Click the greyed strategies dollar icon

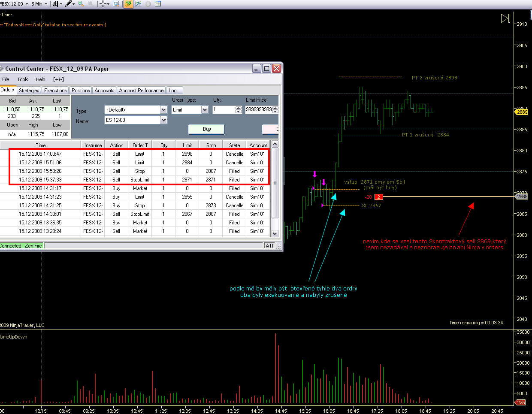tap(148, 4)
